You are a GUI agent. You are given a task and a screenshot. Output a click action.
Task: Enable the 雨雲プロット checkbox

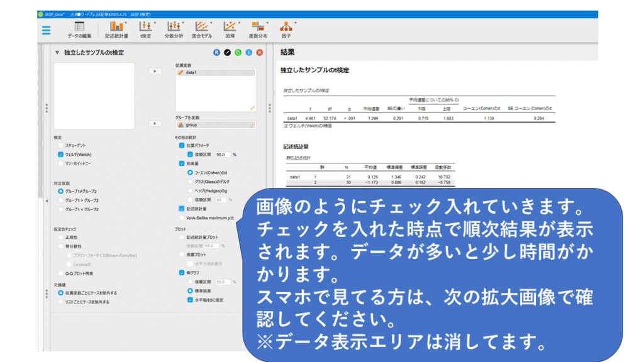182,255
